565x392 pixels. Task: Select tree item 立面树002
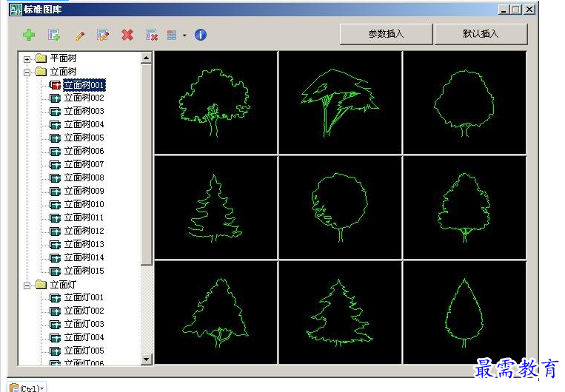click(x=84, y=98)
